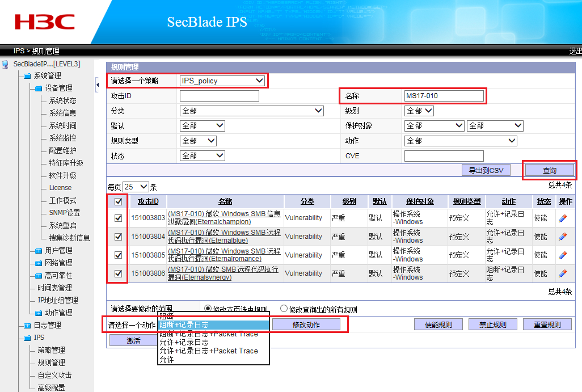Click the 日志管理 folder icon

click(27, 326)
